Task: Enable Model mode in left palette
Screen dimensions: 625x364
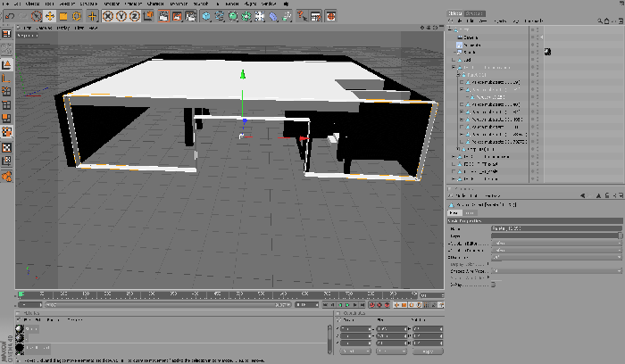Action: [7, 64]
